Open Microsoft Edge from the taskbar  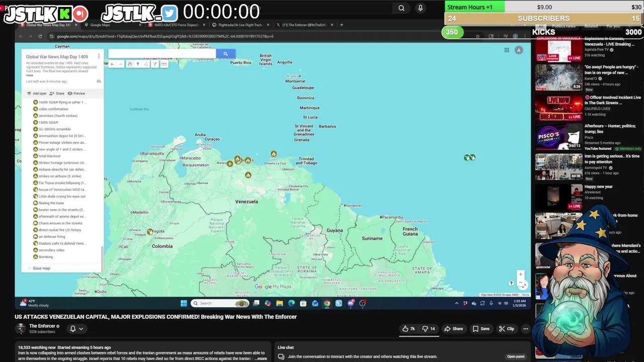pos(291,303)
